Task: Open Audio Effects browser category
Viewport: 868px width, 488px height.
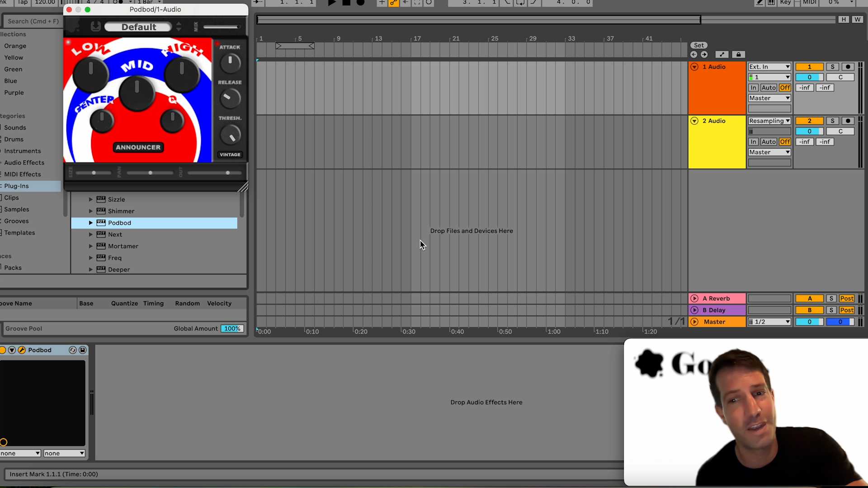Action: [24, 163]
